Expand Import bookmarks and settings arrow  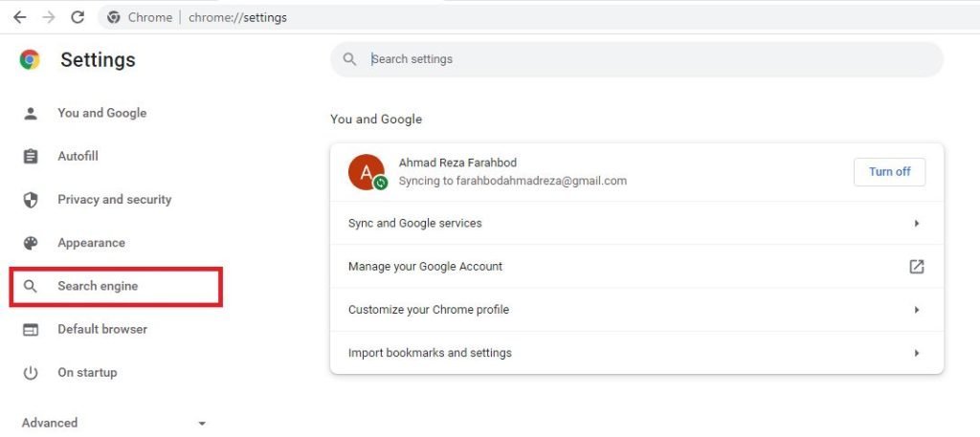(916, 353)
